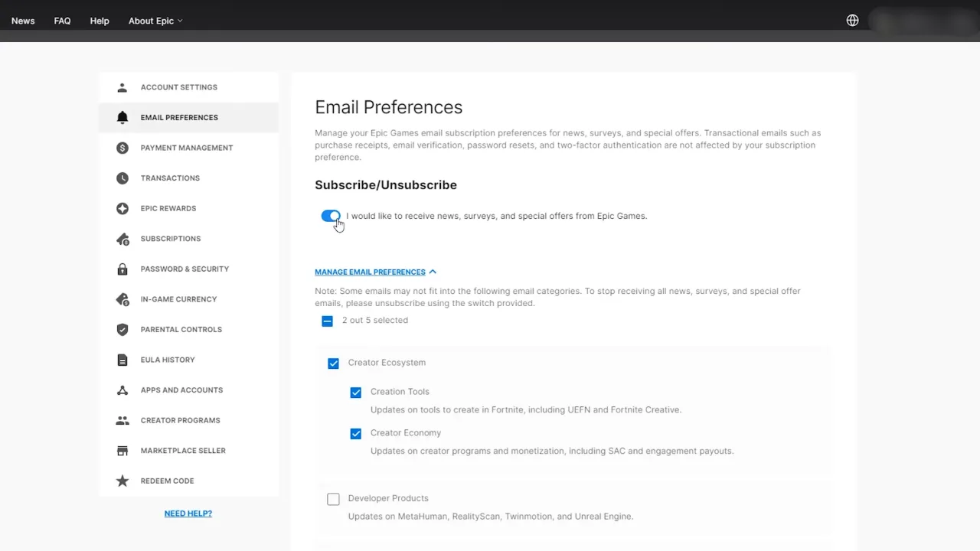
Task: Click the EULA History document icon
Action: (x=122, y=360)
